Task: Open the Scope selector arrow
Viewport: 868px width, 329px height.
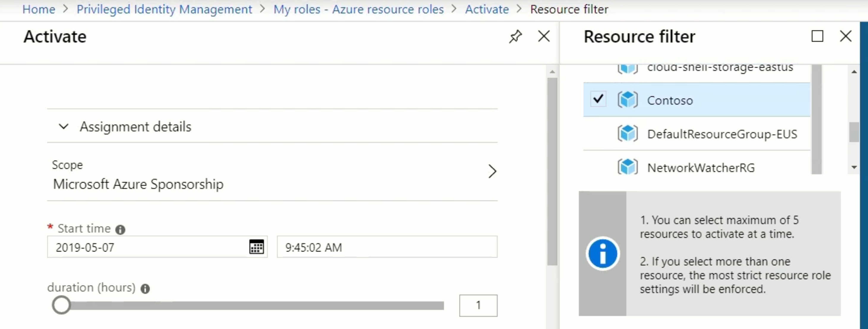Action: tap(493, 171)
